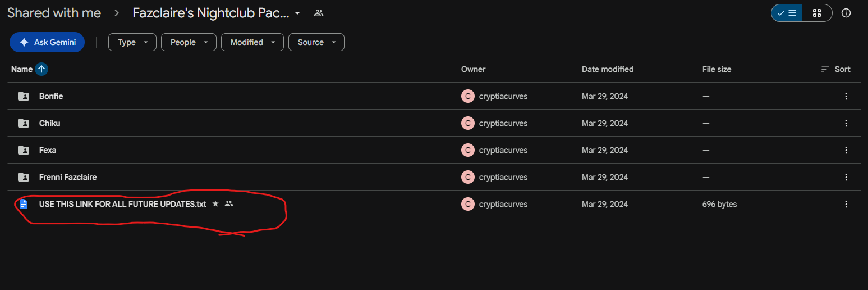Open the Fexa folder
The width and height of the screenshot is (868, 290).
[x=48, y=150]
